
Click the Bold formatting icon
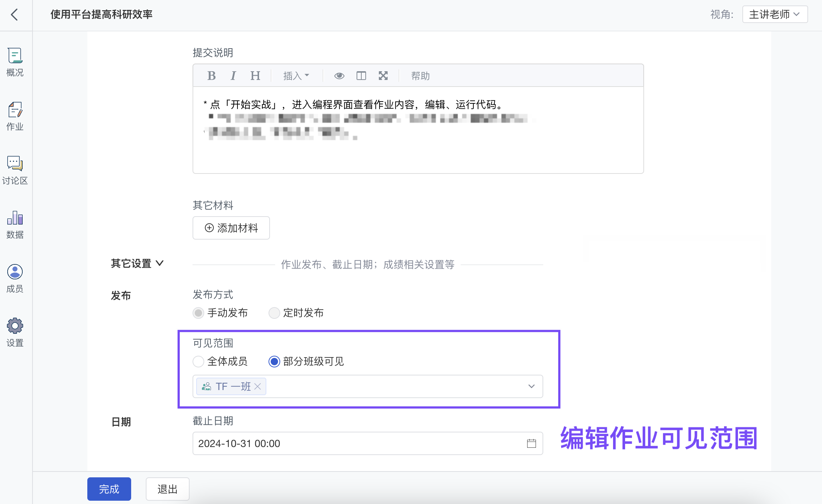point(211,76)
